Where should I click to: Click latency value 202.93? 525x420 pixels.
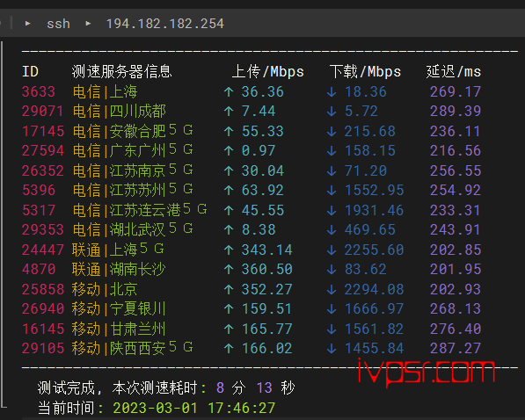[x=456, y=289]
